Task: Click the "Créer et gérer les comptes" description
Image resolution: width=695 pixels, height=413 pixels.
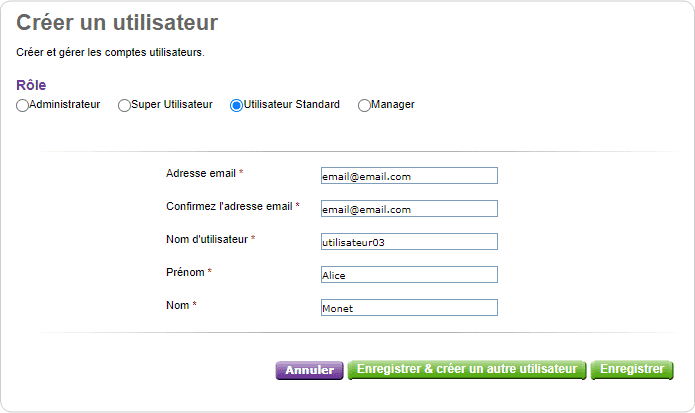Action: pos(110,52)
